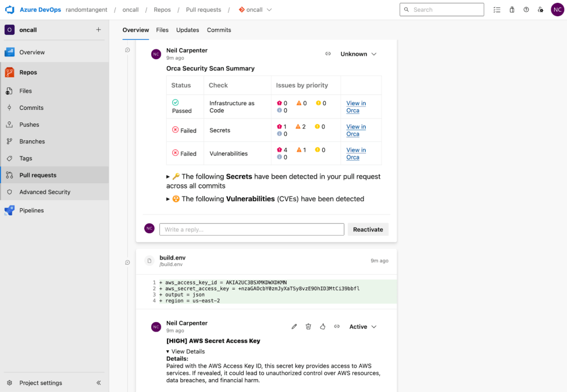The image size is (567, 392).
Task: Switch to the Updates tab
Action: [x=187, y=30]
